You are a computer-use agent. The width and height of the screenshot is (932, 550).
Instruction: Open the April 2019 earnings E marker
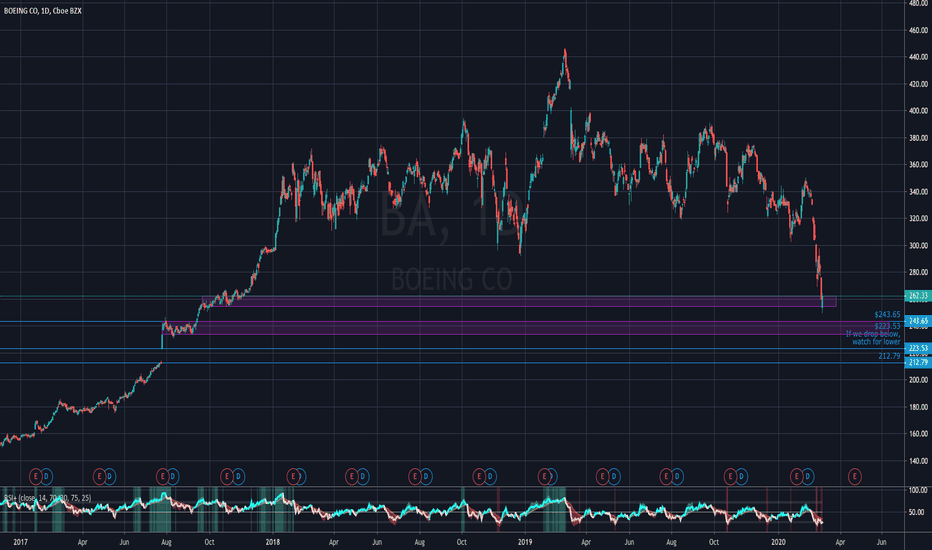tap(603, 476)
